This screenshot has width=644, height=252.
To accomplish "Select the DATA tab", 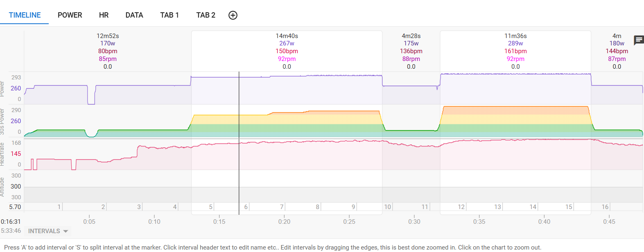I will 134,15.
